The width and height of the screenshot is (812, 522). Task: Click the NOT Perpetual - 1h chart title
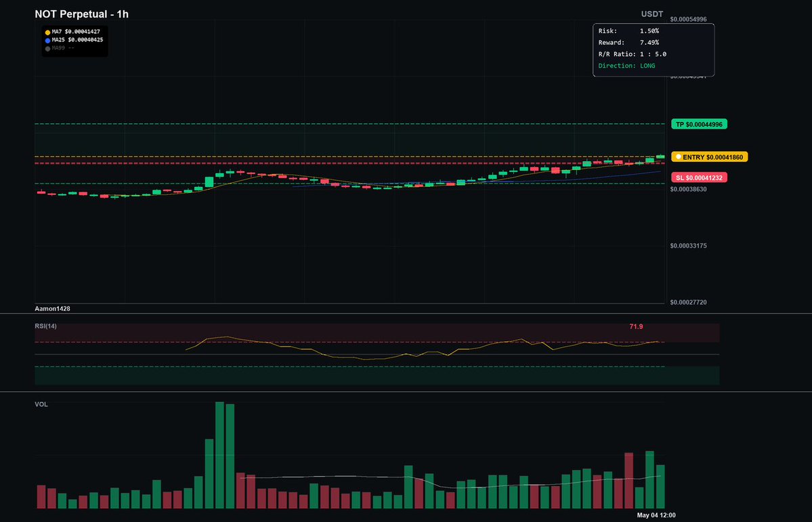click(81, 14)
